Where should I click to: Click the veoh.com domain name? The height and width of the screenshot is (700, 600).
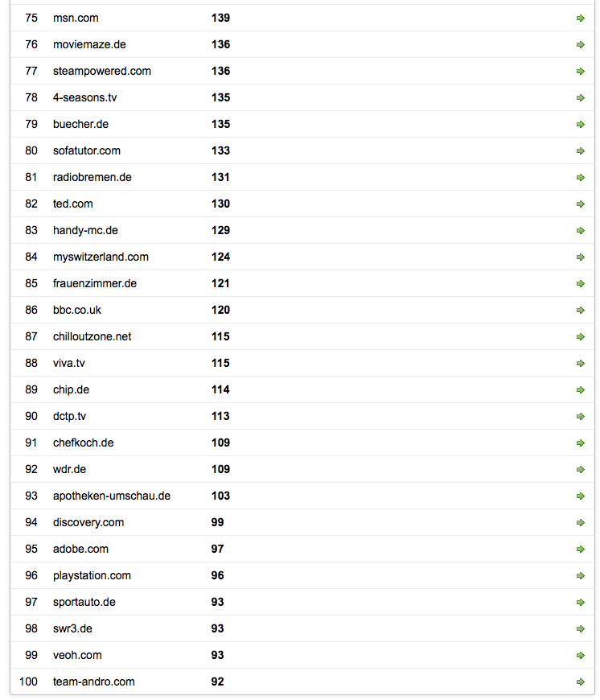pyautogui.click(x=77, y=655)
